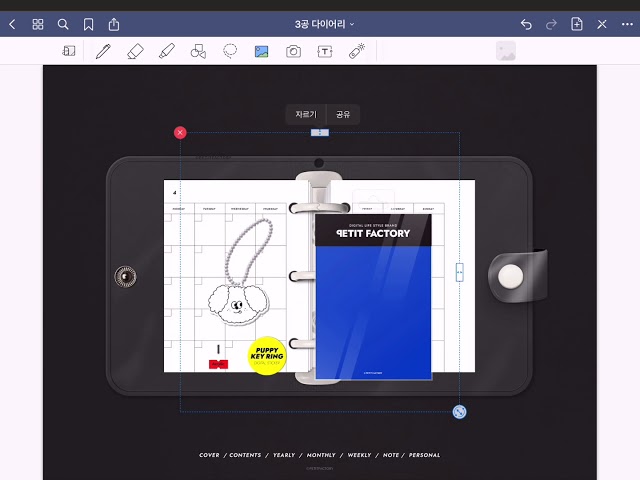Toggle read-only mode pencil-cross icon
The width and height of the screenshot is (640, 480).
pyautogui.click(x=602, y=24)
